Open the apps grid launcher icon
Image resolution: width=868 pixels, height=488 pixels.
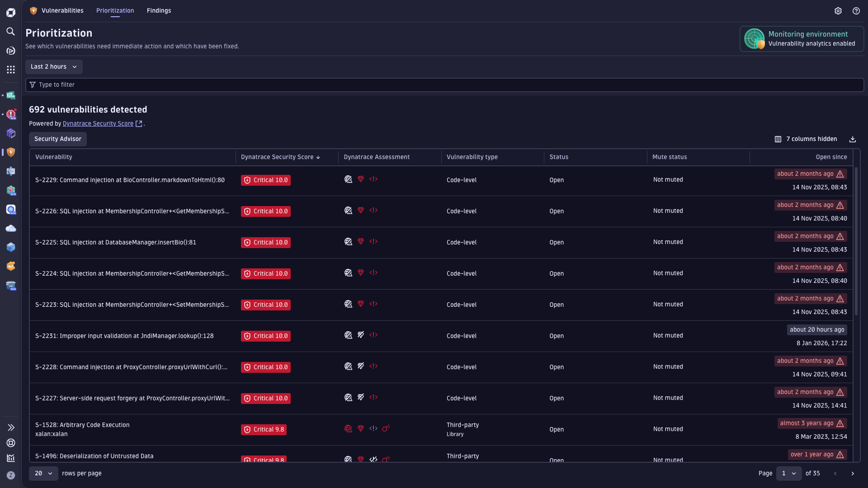tap(11, 70)
